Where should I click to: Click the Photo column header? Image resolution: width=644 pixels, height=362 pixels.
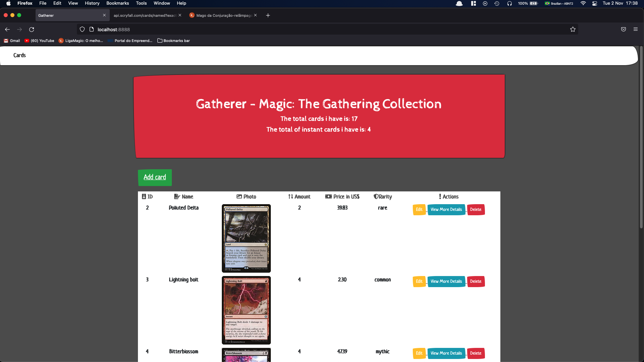pyautogui.click(x=246, y=197)
